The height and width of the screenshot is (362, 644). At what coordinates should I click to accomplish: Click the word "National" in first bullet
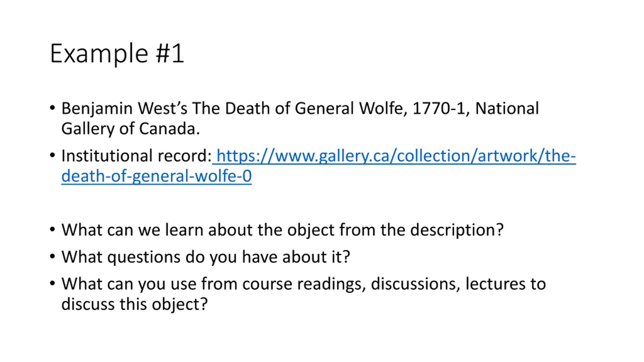click(x=507, y=109)
